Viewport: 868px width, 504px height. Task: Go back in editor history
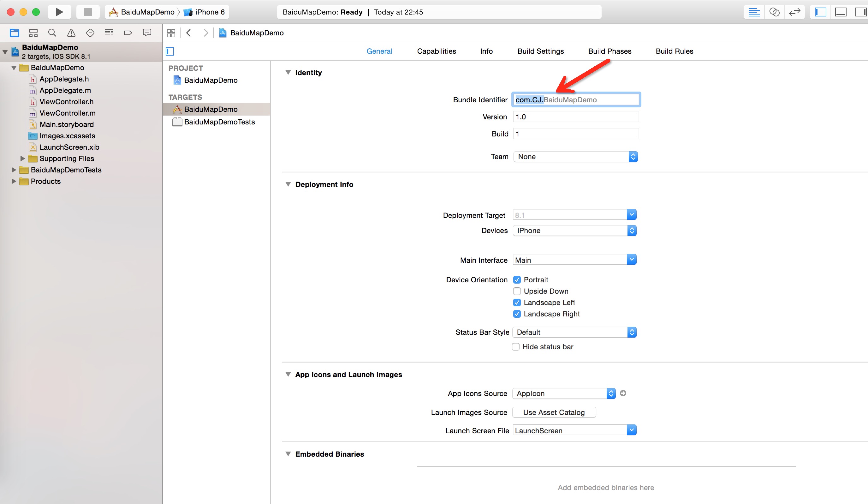pyautogui.click(x=188, y=33)
